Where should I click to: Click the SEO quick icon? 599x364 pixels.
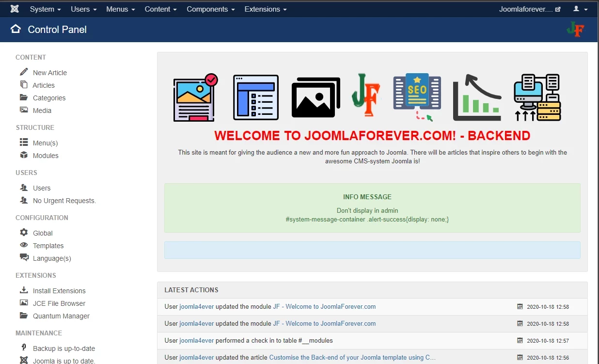(x=417, y=97)
